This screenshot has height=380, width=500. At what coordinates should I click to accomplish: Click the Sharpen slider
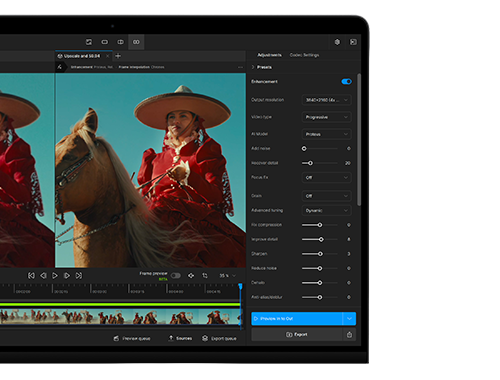pyautogui.click(x=320, y=254)
